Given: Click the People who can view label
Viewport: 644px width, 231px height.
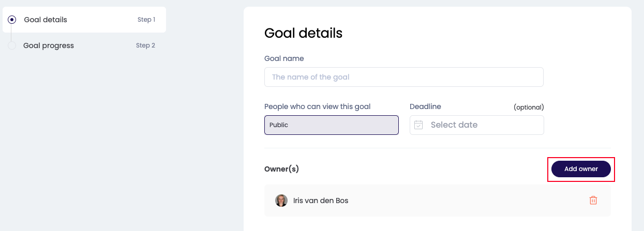Looking at the screenshot, I should [317, 106].
